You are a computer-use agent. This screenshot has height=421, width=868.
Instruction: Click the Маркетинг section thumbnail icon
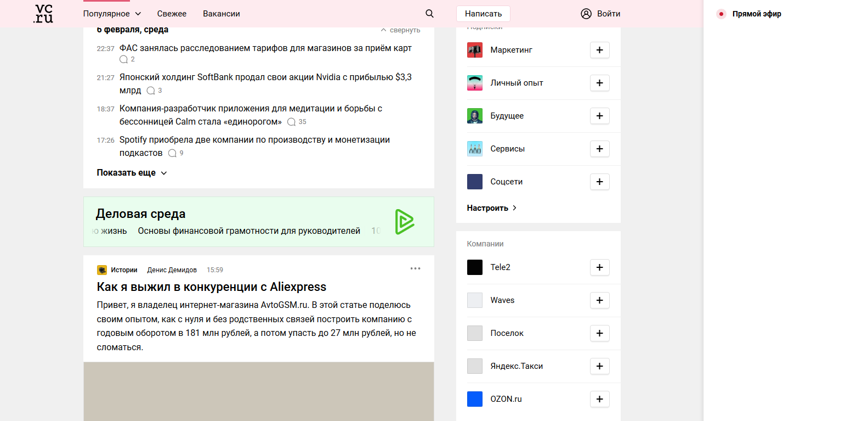click(x=475, y=50)
